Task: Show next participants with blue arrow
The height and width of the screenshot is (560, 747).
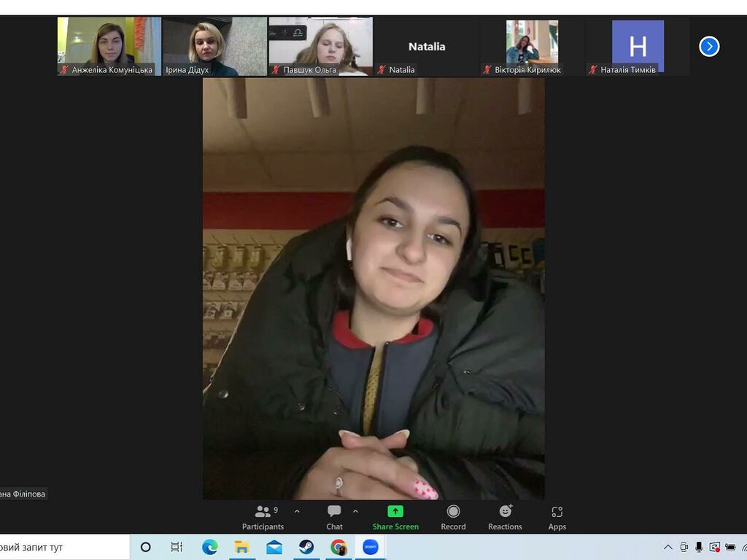Action: [x=709, y=47]
